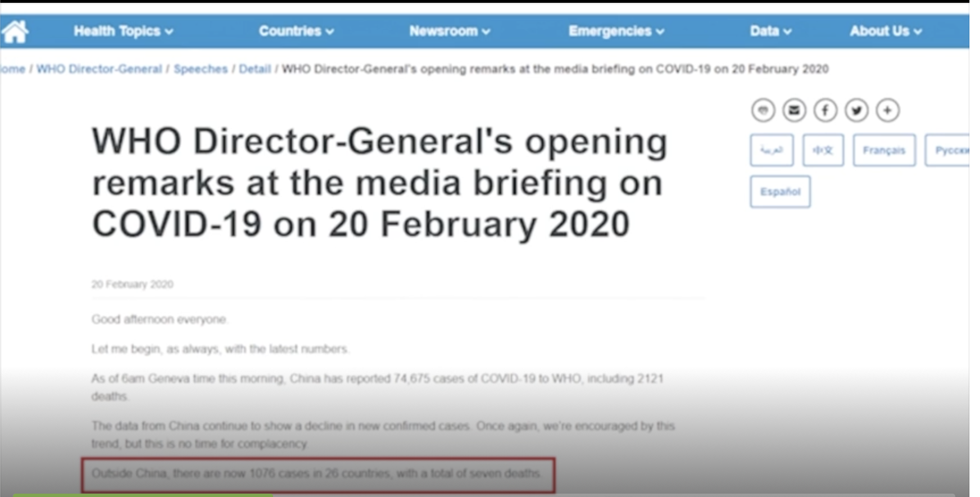The image size is (980, 497).
Task: Switch the page language to Chinese
Action: [x=823, y=150]
